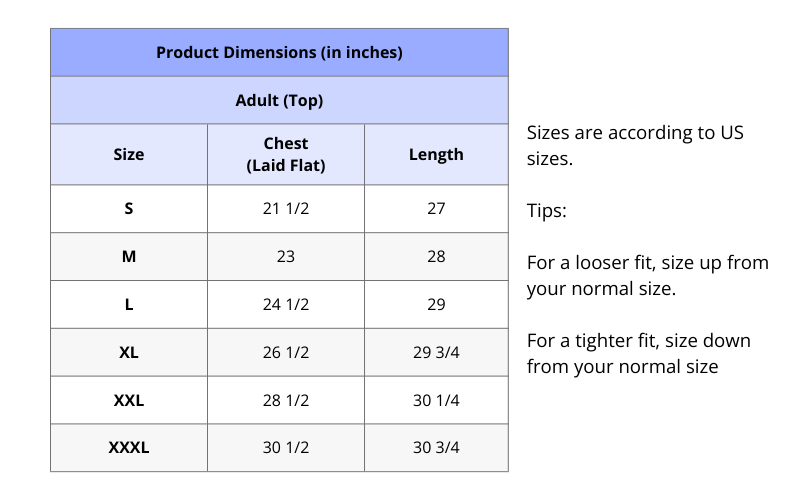Select the 26 1/2 chest measurement cell

pyautogui.click(x=286, y=353)
